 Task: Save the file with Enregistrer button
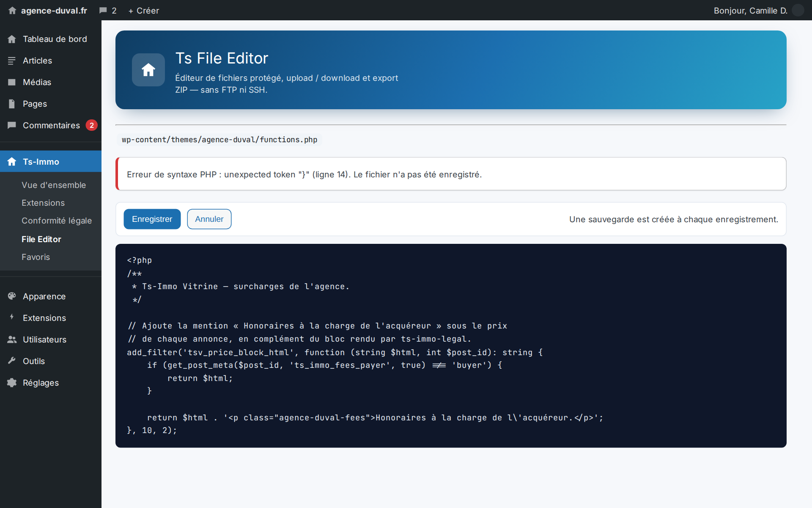pyautogui.click(x=152, y=219)
